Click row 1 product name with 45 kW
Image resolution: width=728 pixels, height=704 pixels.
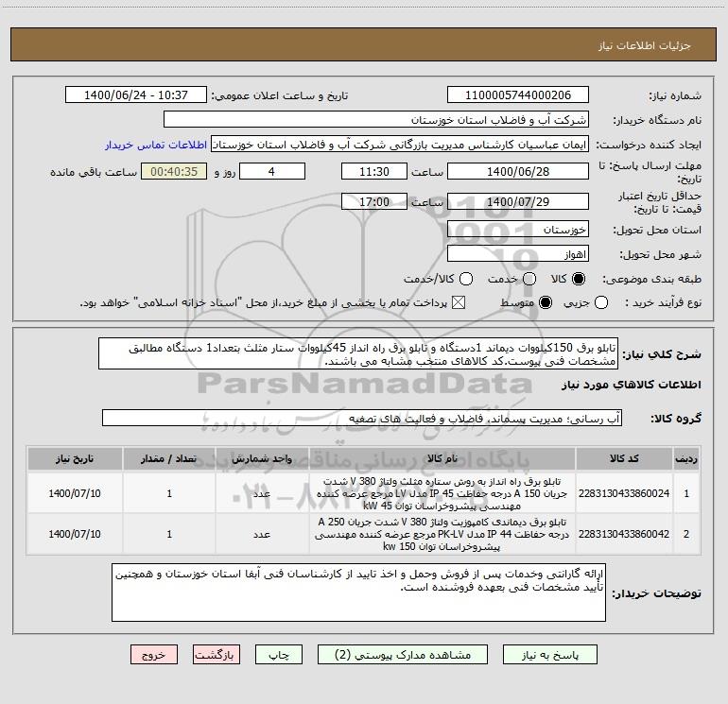[x=442, y=493]
